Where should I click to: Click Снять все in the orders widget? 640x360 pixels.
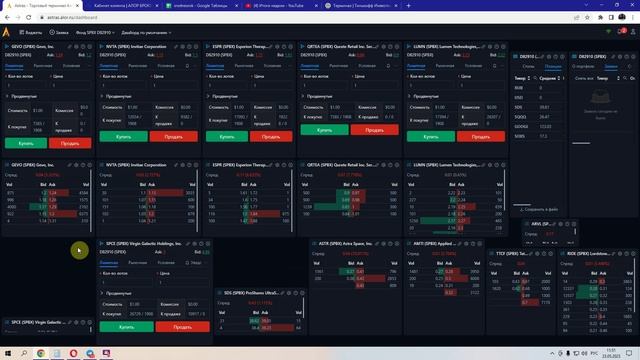coord(584,78)
